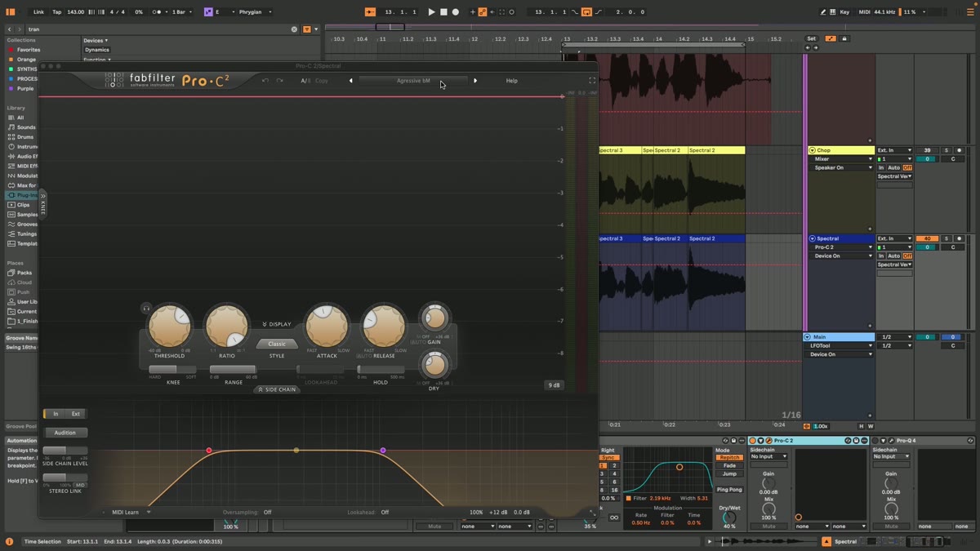Screen dimensions: 980x551
Task: Toggle Oversampling Off setting
Action: coord(267,513)
